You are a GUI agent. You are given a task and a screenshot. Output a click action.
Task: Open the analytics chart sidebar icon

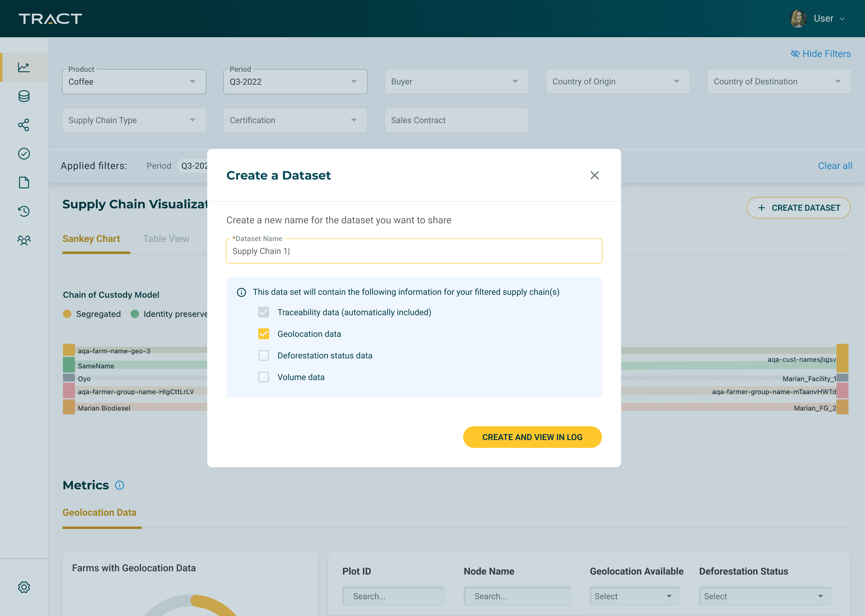pyautogui.click(x=24, y=67)
